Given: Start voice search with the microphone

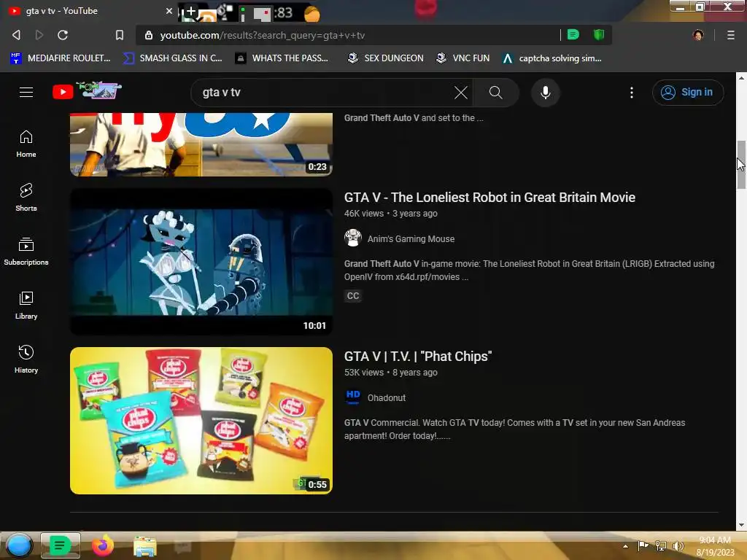Looking at the screenshot, I should 546,93.
